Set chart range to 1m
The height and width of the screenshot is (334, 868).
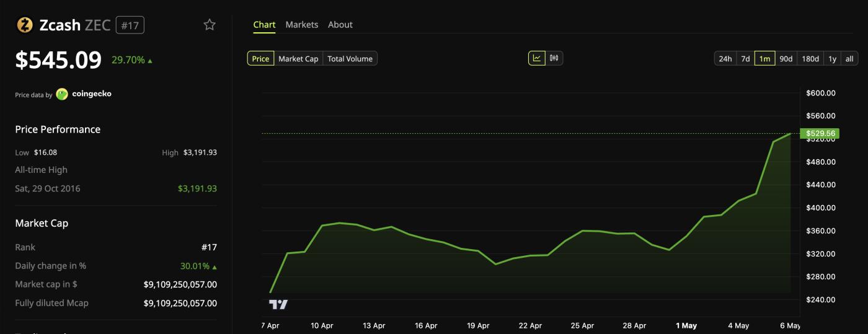[x=764, y=59]
